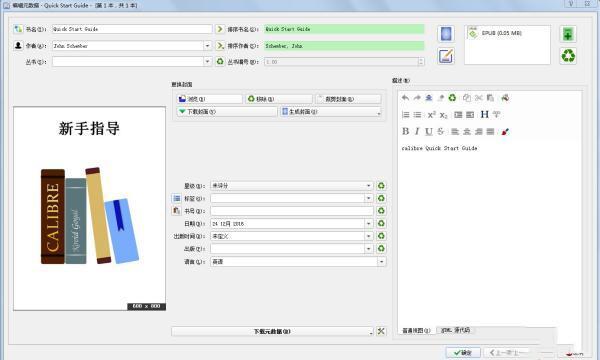The image size is (600, 360).
Task: Select all icon in description toolbar
Action: [x=429, y=98]
